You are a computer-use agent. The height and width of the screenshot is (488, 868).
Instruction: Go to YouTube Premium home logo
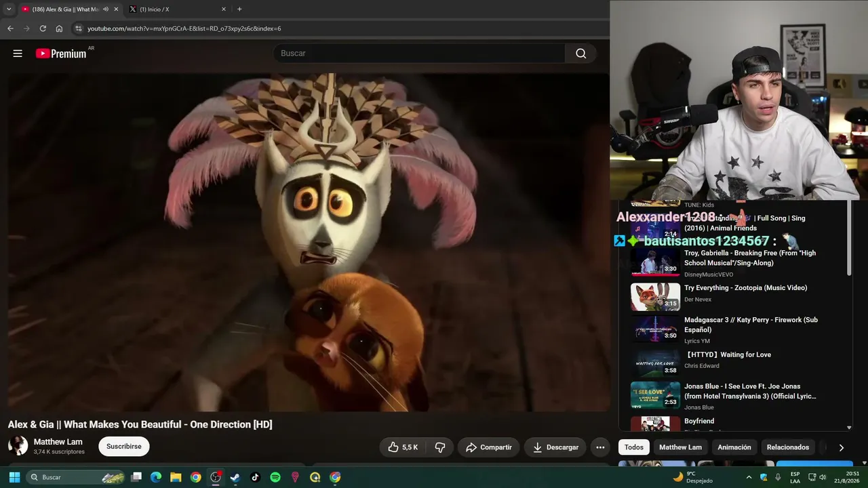pyautogui.click(x=61, y=54)
